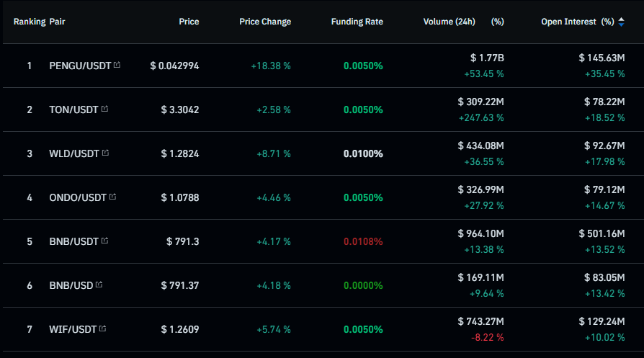Screen dimensions: 644x358
Task: Click volume value $ 1.77B
Action: point(487,58)
